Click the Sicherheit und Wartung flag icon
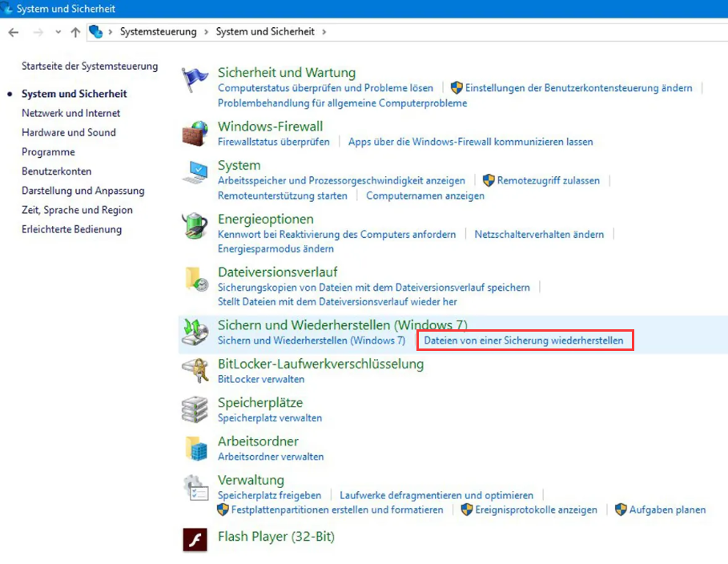The image size is (728, 564). (195, 80)
